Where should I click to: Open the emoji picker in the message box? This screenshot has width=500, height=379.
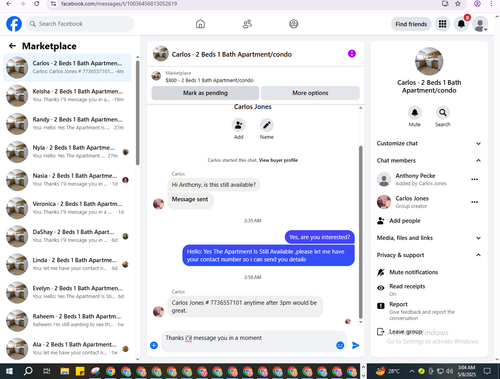tap(340, 345)
